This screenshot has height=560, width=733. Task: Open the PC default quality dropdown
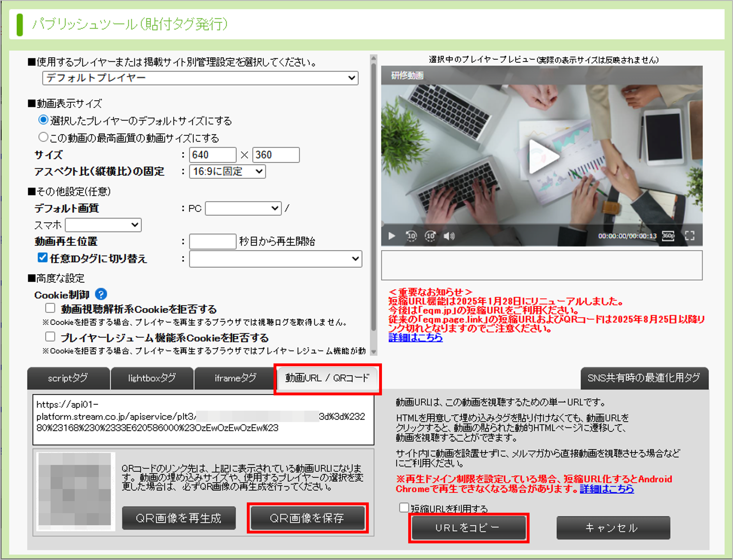pyautogui.click(x=243, y=208)
